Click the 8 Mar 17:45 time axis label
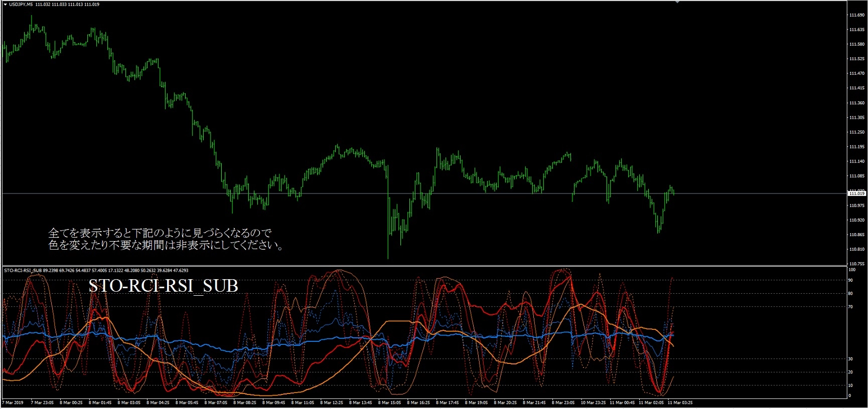The image size is (868, 409). tap(448, 402)
